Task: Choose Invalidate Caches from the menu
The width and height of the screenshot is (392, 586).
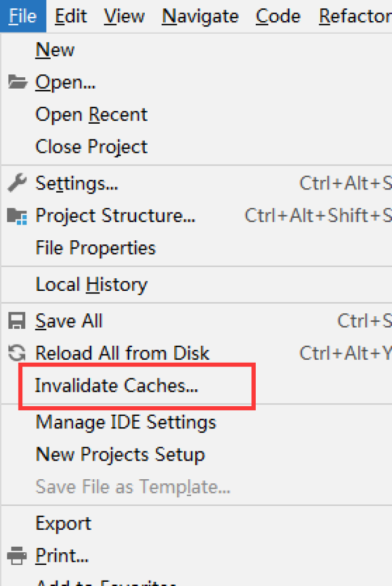Action: point(116,386)
